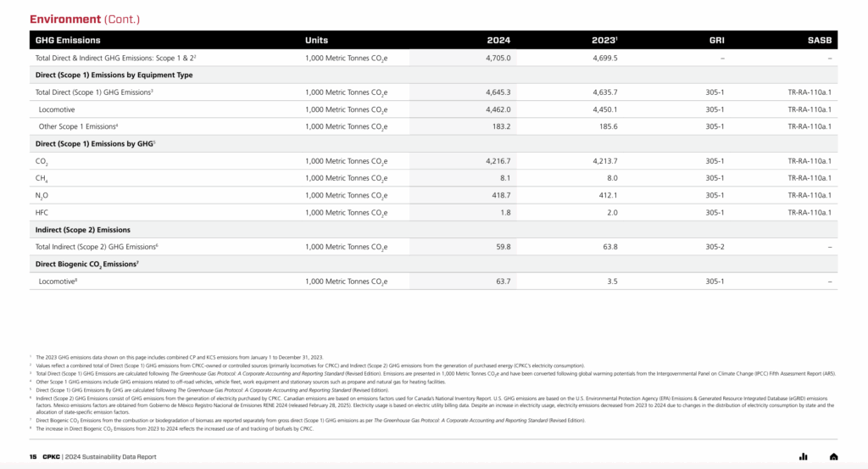Click the 'SASB' column header
The height and width of the screenshot is (469, 868).
[820, 40]
